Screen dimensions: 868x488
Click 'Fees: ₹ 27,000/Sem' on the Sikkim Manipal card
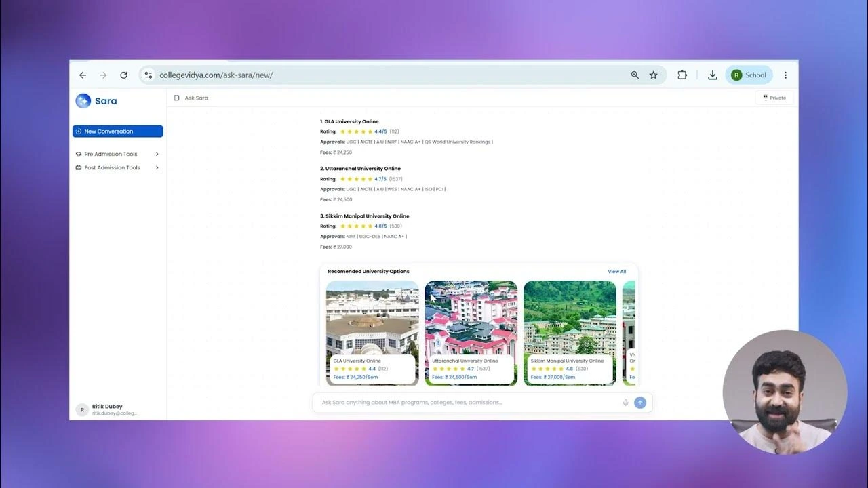(553, 377)
